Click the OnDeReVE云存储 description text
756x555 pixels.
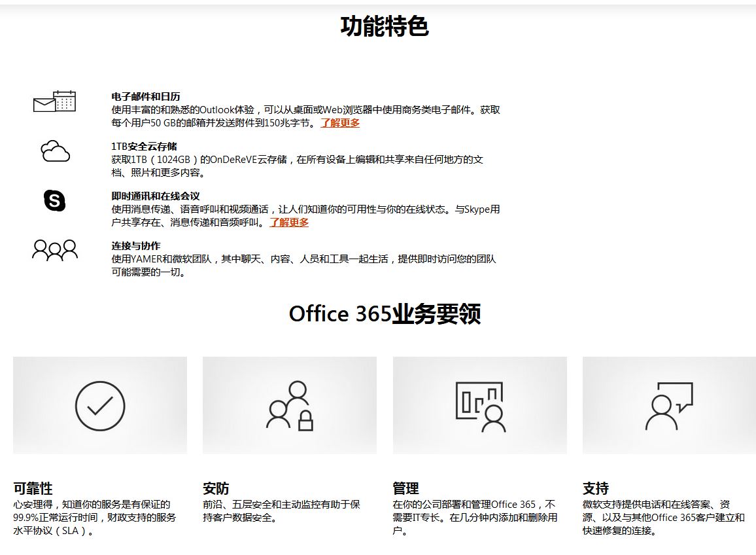click(x=297, y=166)
